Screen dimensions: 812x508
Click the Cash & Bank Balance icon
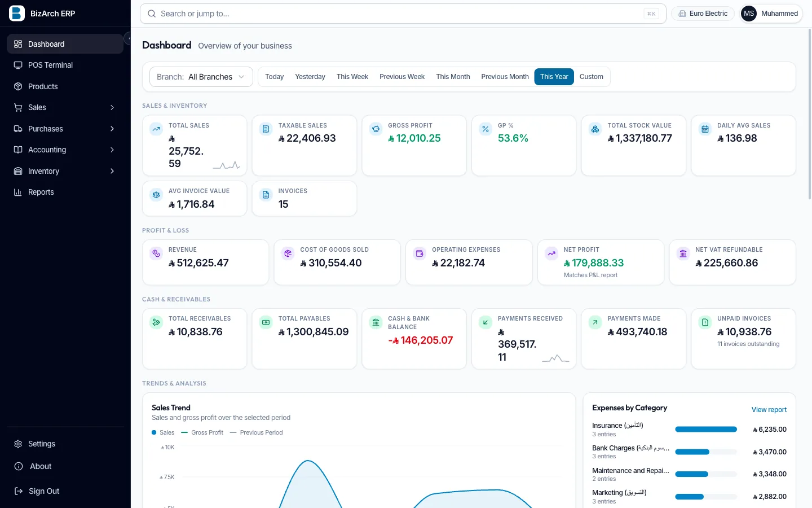coord(376,322)
